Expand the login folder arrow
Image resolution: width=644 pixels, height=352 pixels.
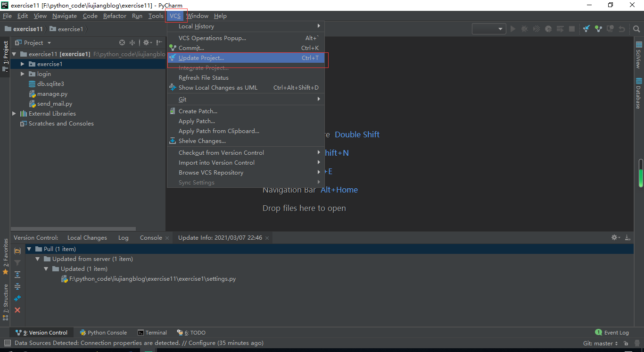[23, 74]
